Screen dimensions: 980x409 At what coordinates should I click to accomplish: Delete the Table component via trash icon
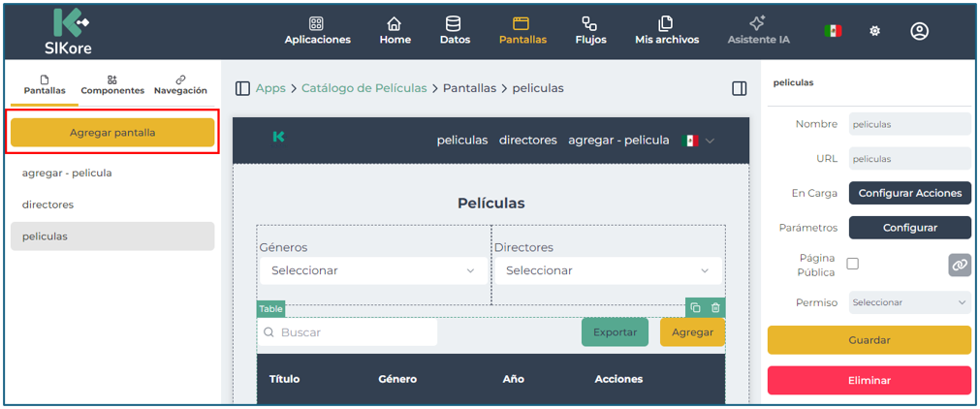tap(715, 308)
